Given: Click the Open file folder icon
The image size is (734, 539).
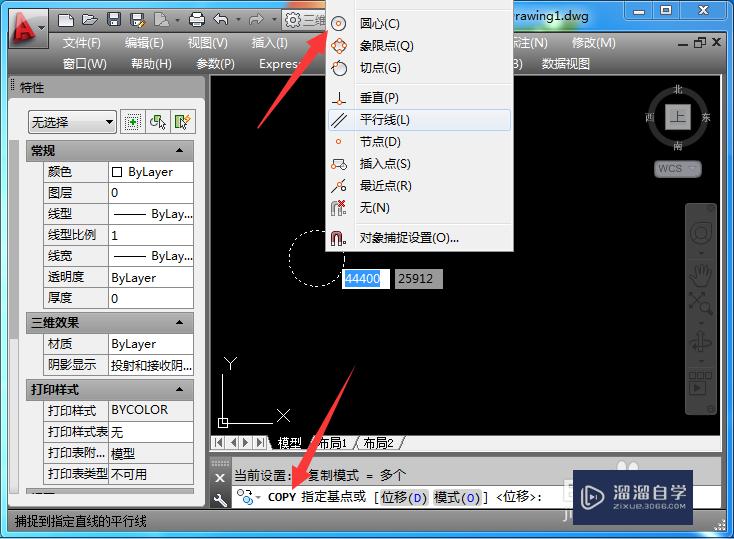Looking at the screenshot, I should (x=89, y=20).
